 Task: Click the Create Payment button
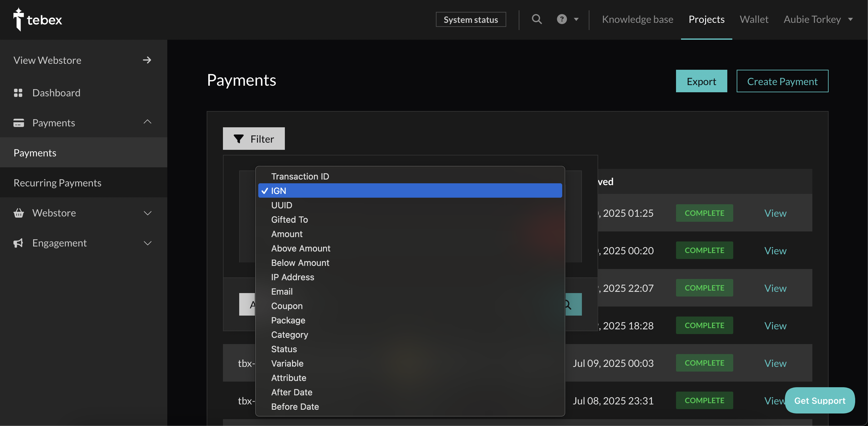(x=782, y=81)
